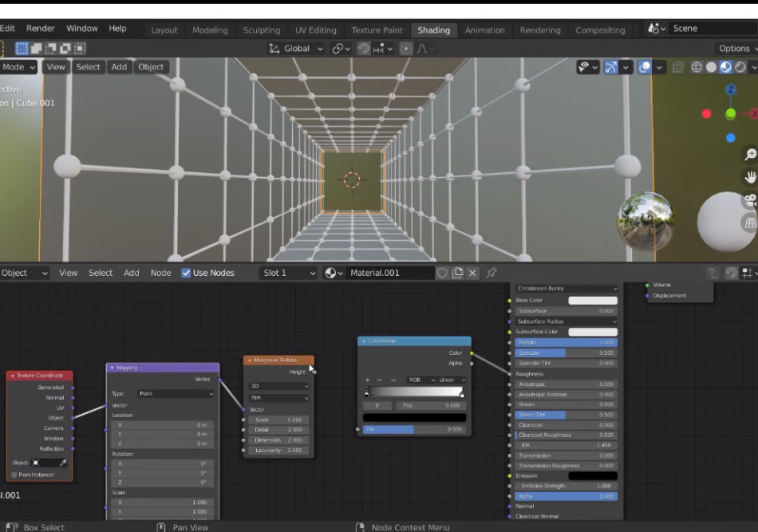This screenshot has width=758, height=532.
Task: Switch to wireframe viewport shading
Action: point(697,67)
